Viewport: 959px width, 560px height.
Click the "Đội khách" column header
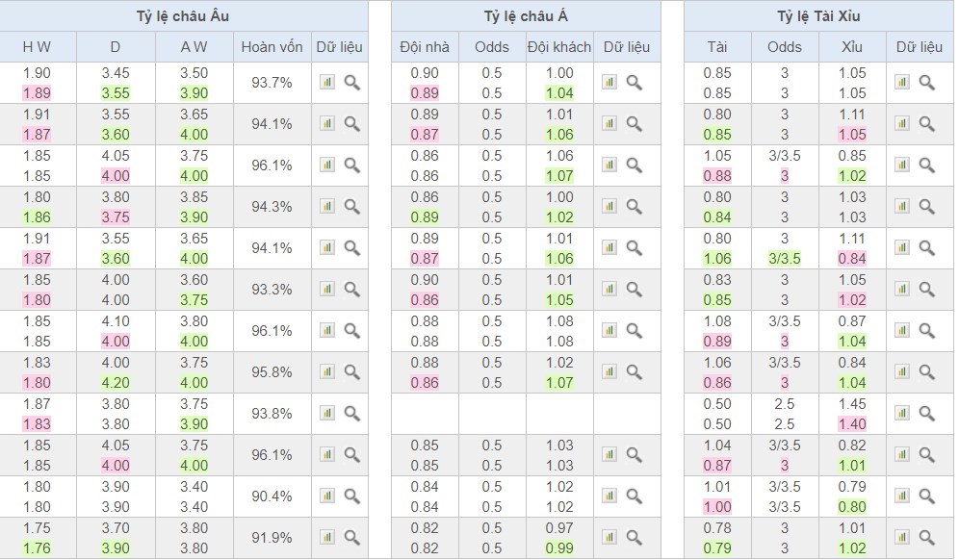click(558, 47)
